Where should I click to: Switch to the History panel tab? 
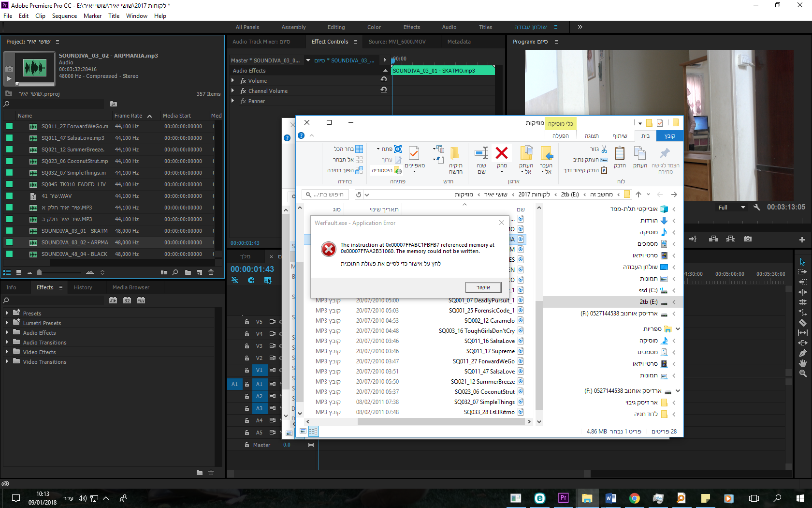83,287
